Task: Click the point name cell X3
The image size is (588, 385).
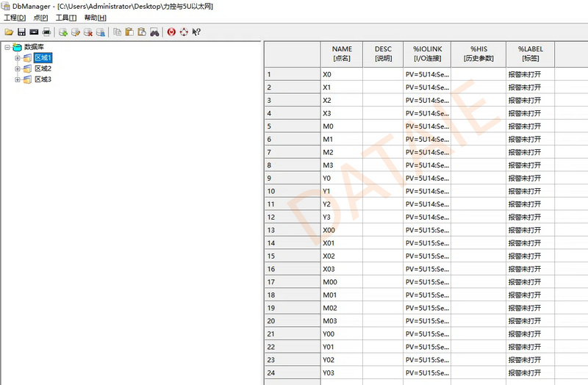Action: point(342,113)
